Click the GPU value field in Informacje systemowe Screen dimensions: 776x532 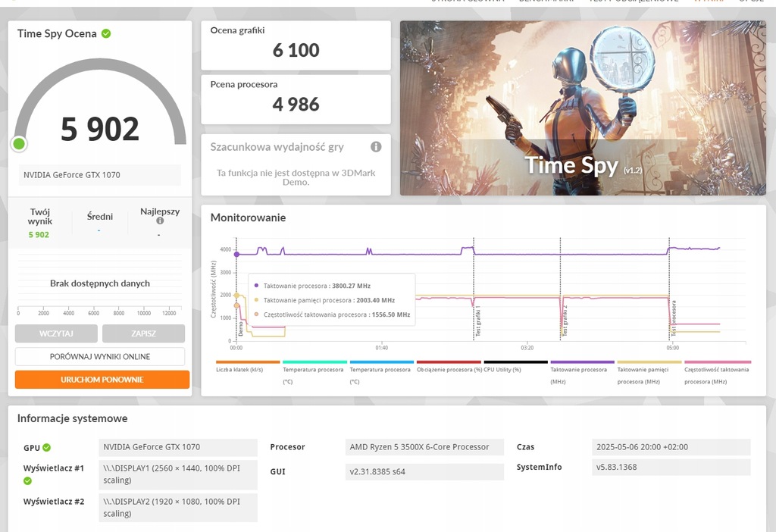178,447
